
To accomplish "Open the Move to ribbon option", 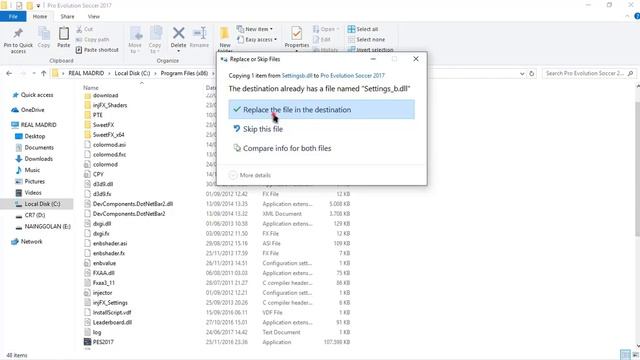I will 135,40.
